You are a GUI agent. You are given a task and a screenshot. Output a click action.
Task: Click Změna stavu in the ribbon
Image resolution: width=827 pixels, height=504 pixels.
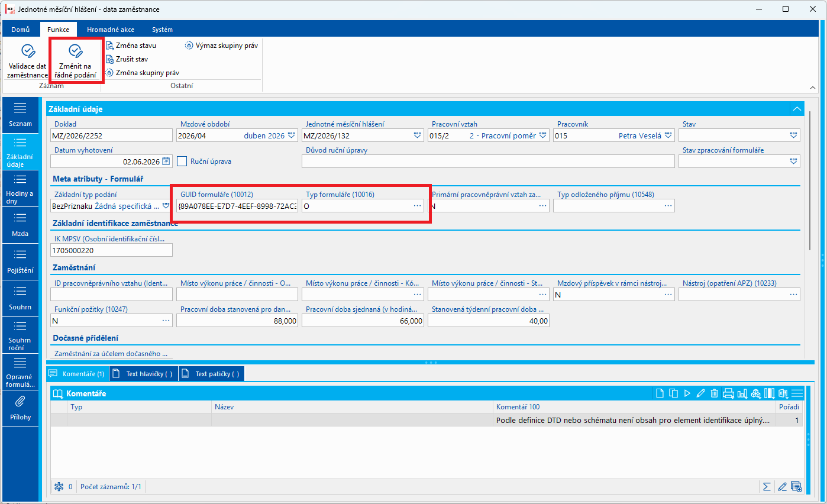click(x=131, y=46)
